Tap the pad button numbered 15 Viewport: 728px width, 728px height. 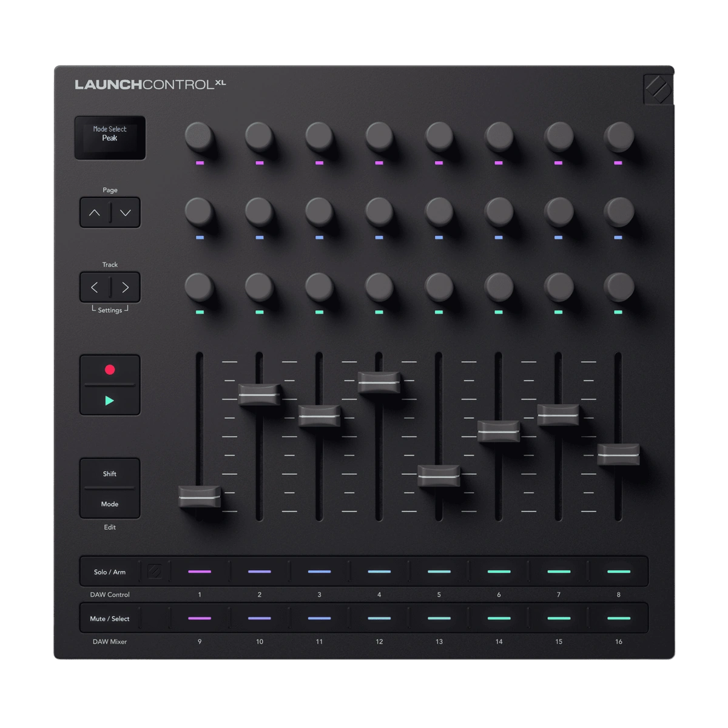pos(559,618)
